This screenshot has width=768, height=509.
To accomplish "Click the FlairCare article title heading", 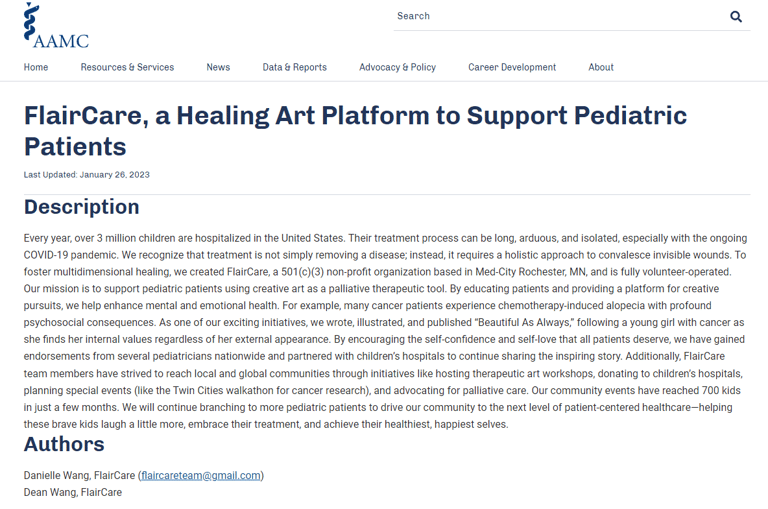I will [355, 131].
